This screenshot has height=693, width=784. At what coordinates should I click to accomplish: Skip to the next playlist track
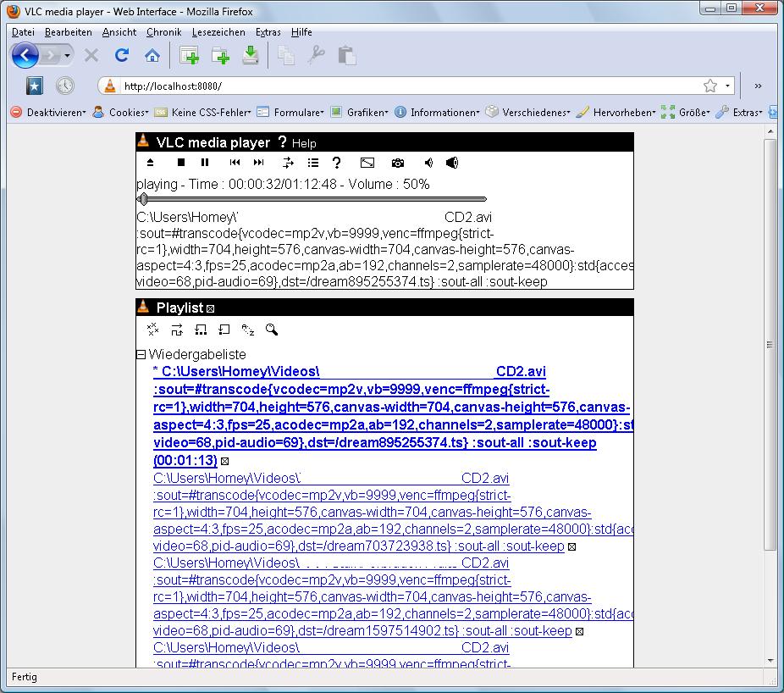coord(258,163)
